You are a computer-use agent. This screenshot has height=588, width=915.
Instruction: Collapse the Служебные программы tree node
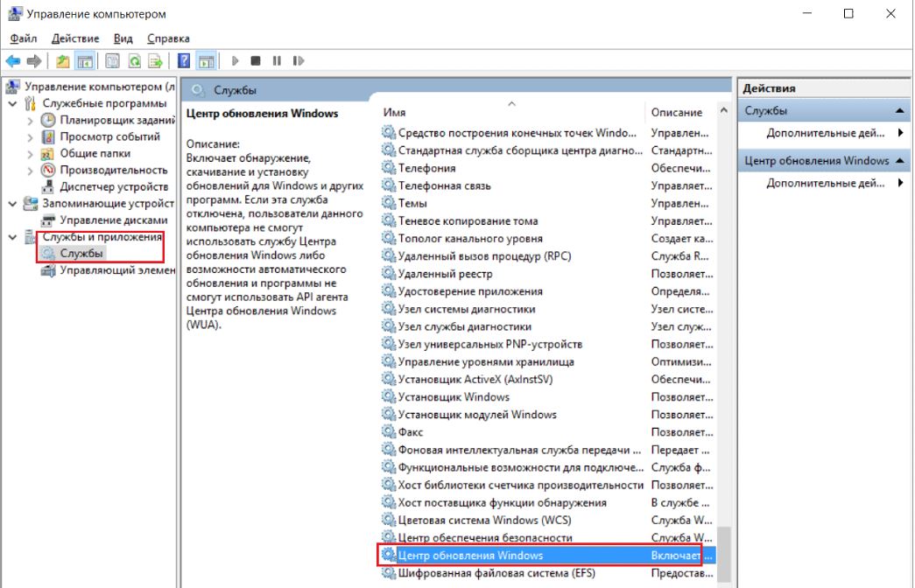(12, 104)
